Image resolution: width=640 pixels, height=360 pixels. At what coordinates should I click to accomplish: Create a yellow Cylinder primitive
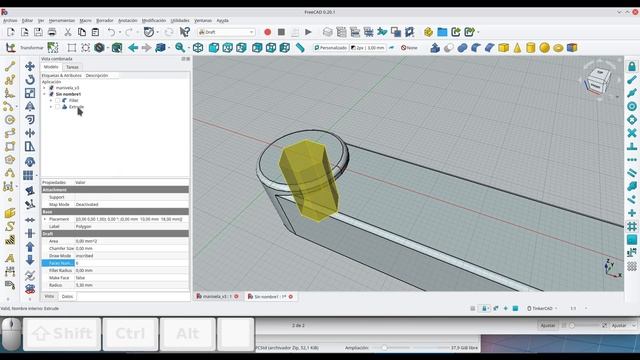tap(531, 48)
